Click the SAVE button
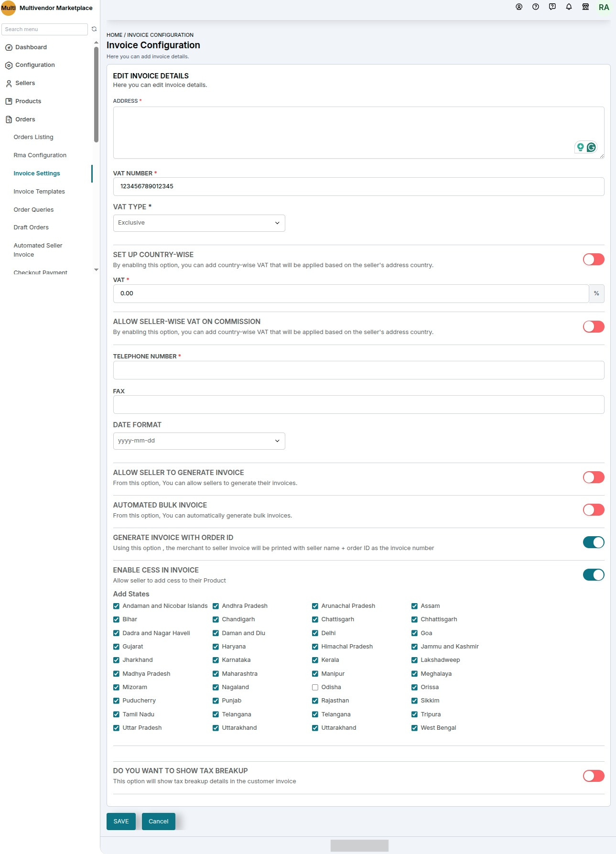The width and height of the screenshot is (616, 854). tap(121, 822)
